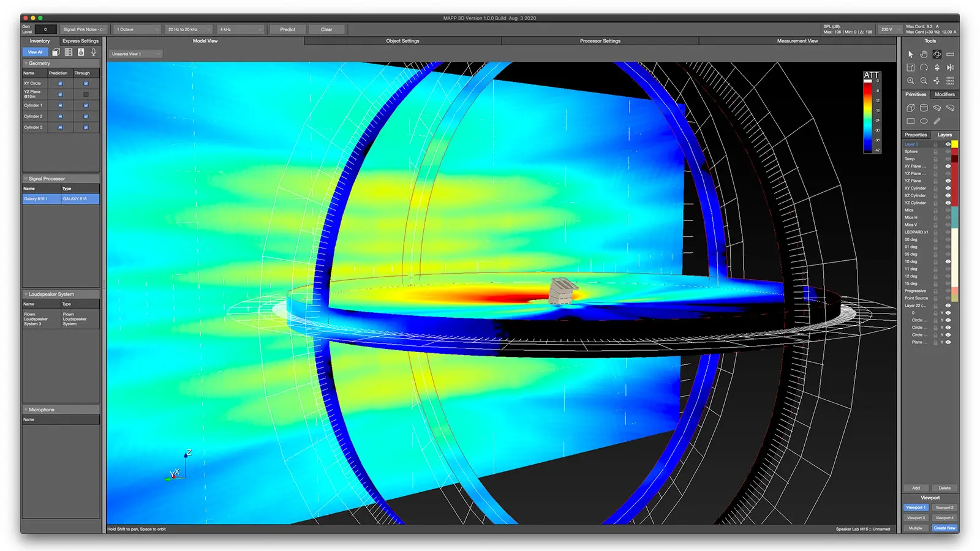Open the 4 kHz frequency dropdown
The image size is (980, 551).
pyautogui.click(x=239, y=29)
